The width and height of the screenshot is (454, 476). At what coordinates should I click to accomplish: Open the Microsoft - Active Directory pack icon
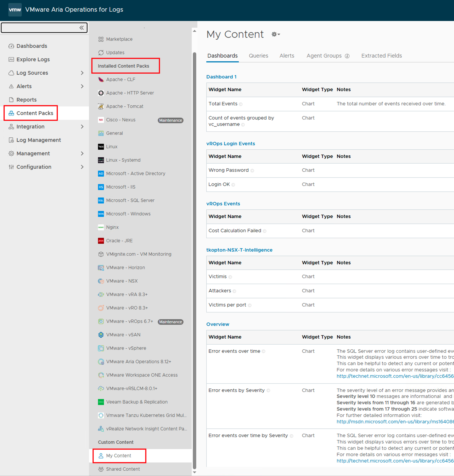coord(101,174)
